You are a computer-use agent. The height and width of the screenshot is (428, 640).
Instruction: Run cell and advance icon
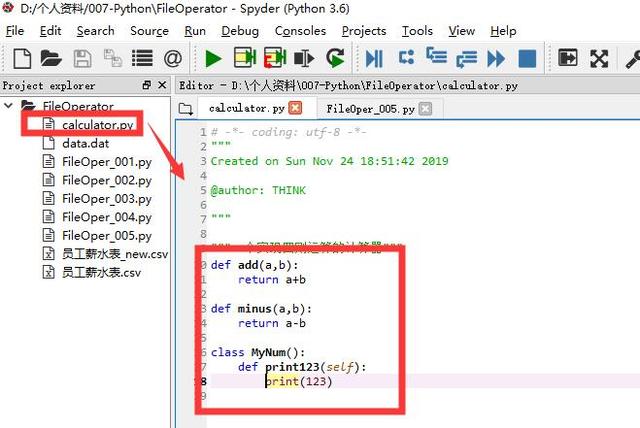(x=275, y=58)
